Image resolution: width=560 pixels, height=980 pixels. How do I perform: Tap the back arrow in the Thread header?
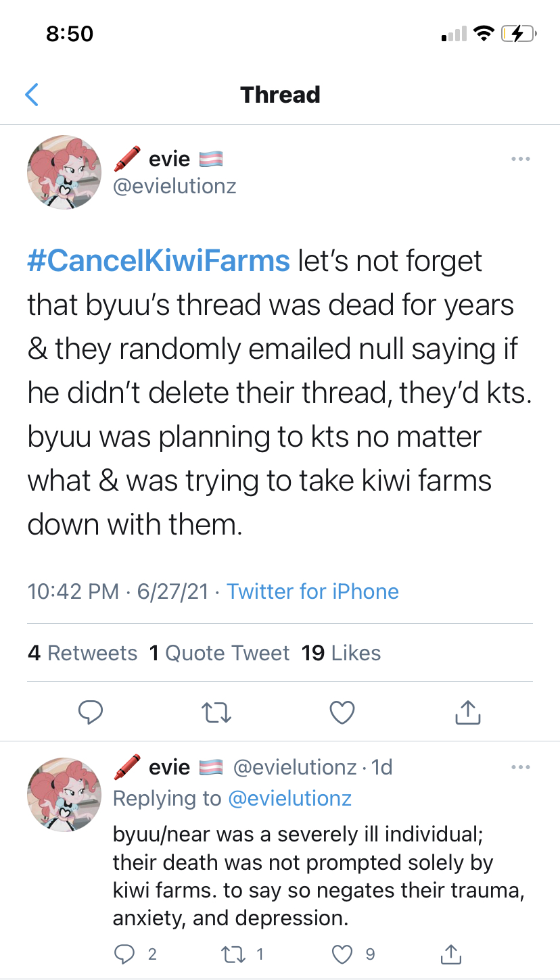coord(31,95)
